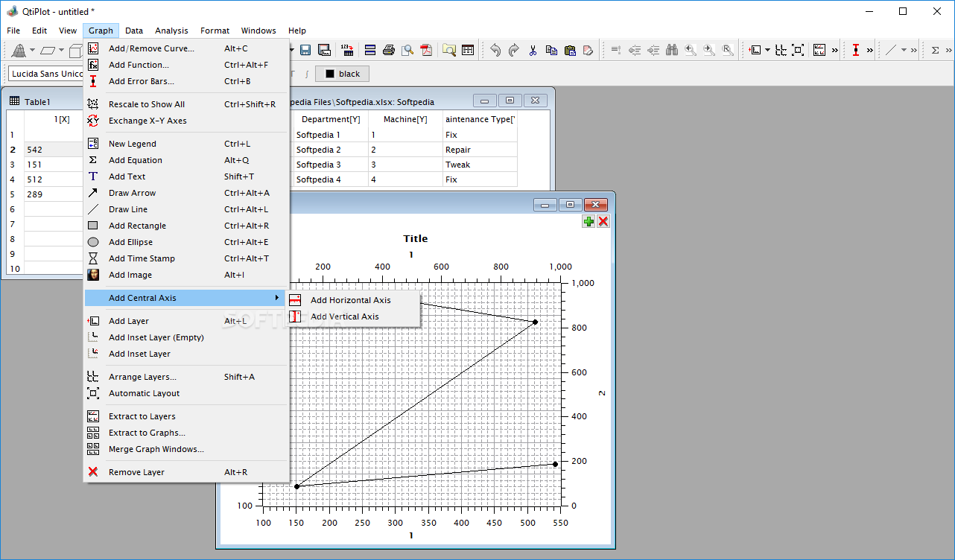Choose Draw Arrow menu entry
955x560 pixels.
185,193
